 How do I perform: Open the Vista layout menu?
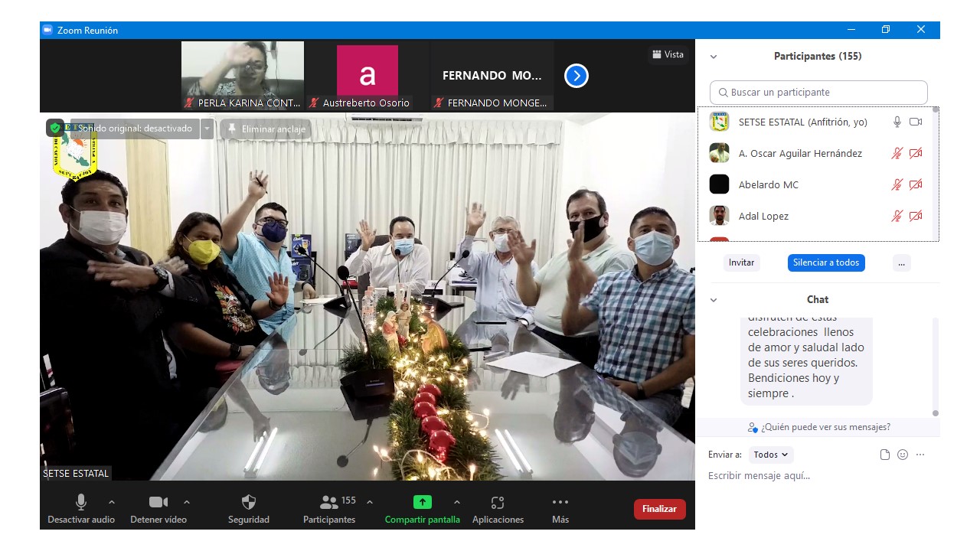click(x=668, y=54)
